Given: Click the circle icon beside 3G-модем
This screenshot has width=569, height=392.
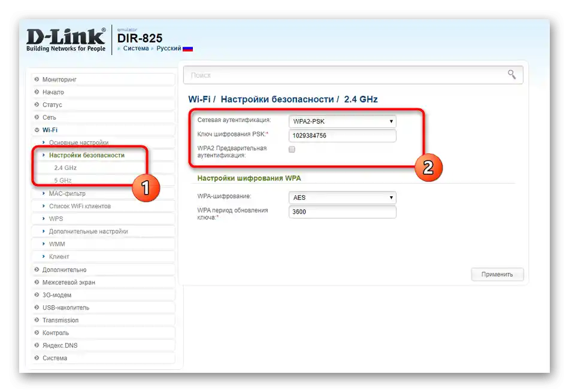Looking at the screenshot, I should 37,295.
